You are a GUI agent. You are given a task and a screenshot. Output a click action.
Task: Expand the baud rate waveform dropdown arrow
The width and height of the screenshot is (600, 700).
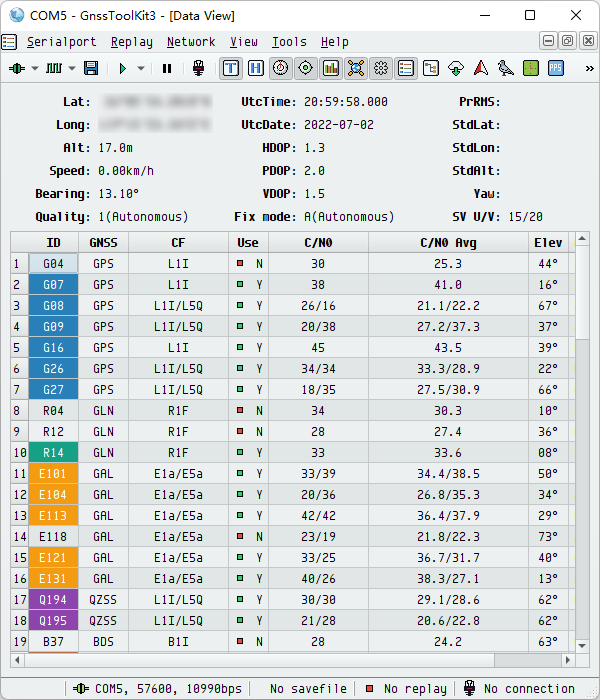72,68
